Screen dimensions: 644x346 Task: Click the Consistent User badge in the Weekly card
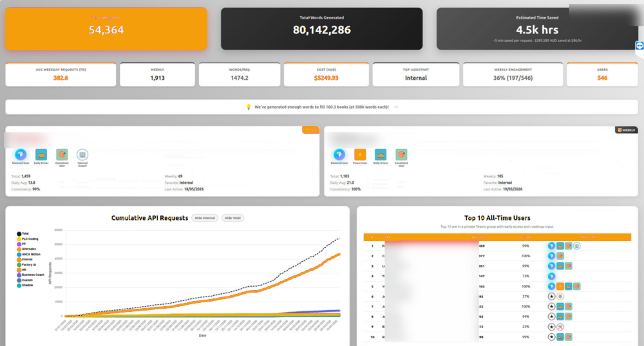[x=401, y=154]
